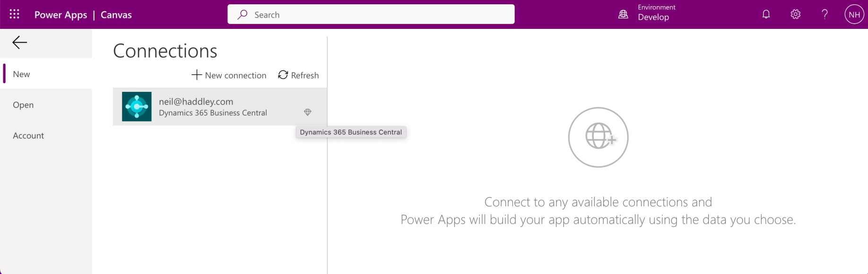Open the Develop environment picker
Image resolution: width=868 pixels, height=274 pixels.
653,17
